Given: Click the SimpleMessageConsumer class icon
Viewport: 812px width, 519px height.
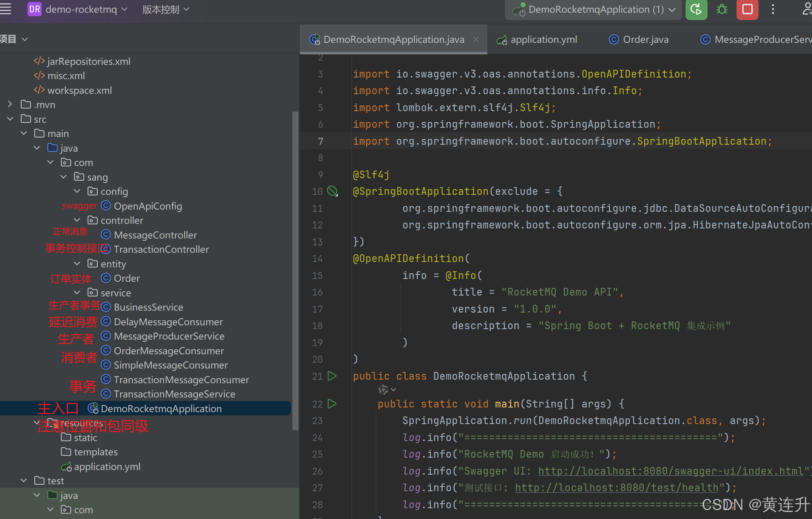Looking at the screenshot, I should pyautogui.click(x=106, y=365).
